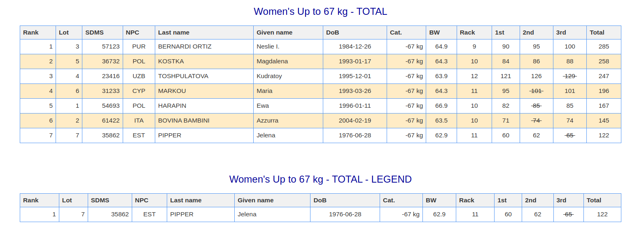Click the total value 285
The height and width of the screenshot is (241, 644).
(x=604, y=46)
